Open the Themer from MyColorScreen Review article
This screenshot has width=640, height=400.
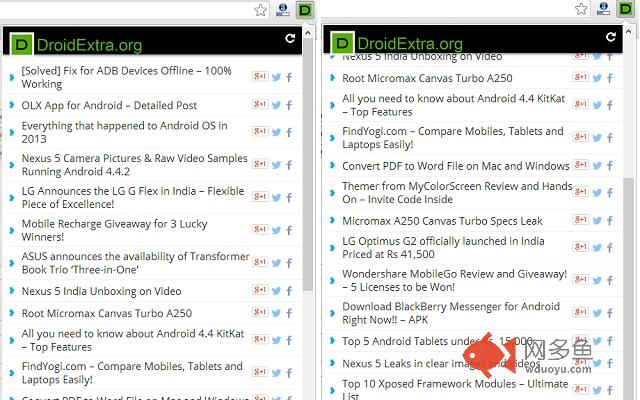tap(456, 192)
